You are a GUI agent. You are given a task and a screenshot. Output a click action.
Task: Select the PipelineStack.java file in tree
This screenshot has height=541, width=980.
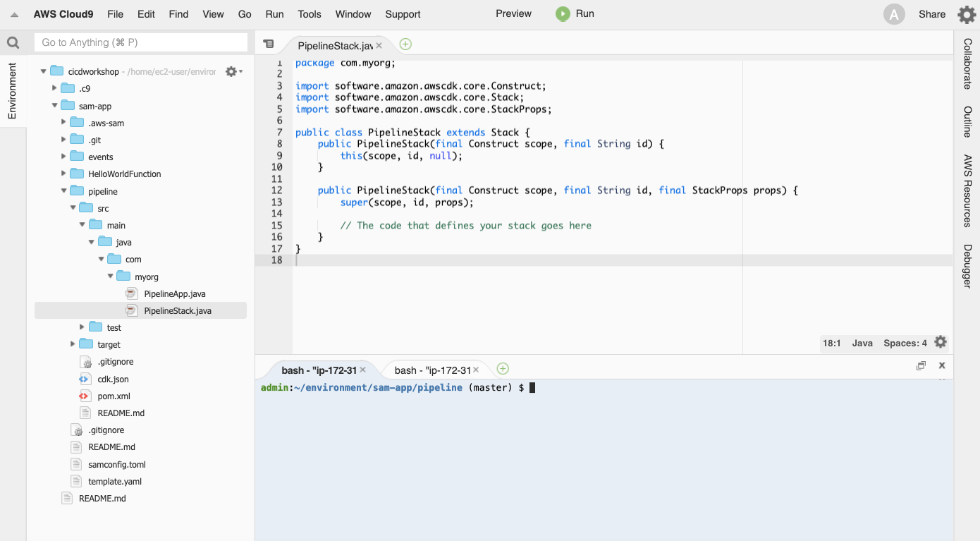point(140,310)
